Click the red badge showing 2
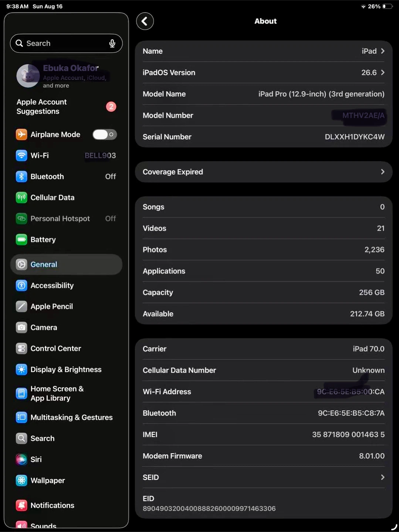The width and height of the screenshot is (399, 532). pos(111,107)
